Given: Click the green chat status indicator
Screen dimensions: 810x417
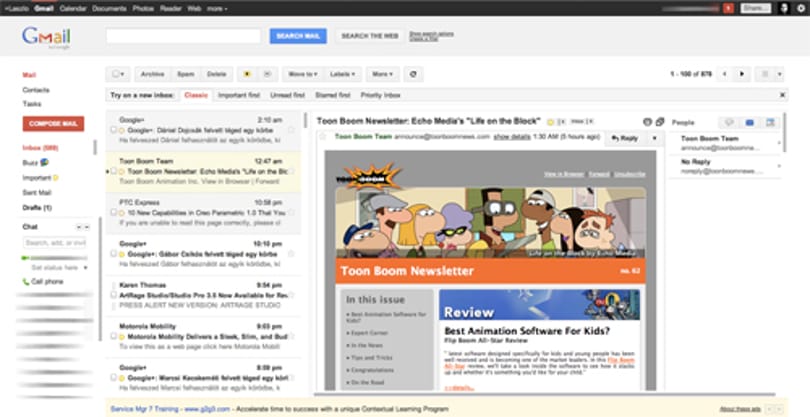Looking at the screenshot, I should click(25, 257).
